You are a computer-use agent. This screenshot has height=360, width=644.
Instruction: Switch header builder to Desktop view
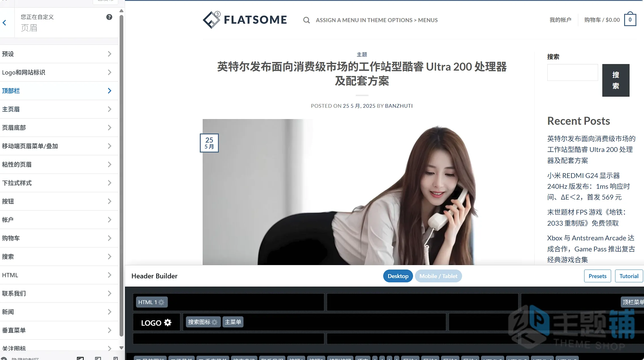pyautogui.click(x=398, y=276)
